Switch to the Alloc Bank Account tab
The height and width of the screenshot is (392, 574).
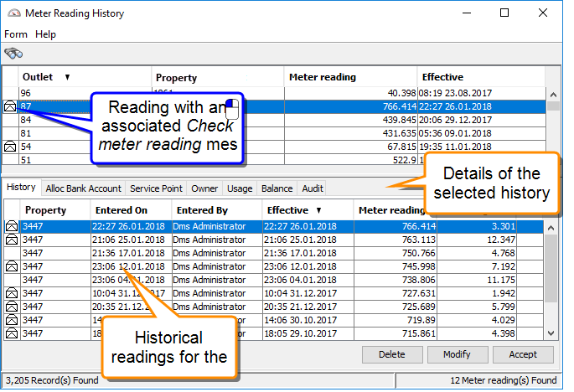pos(84,188)
